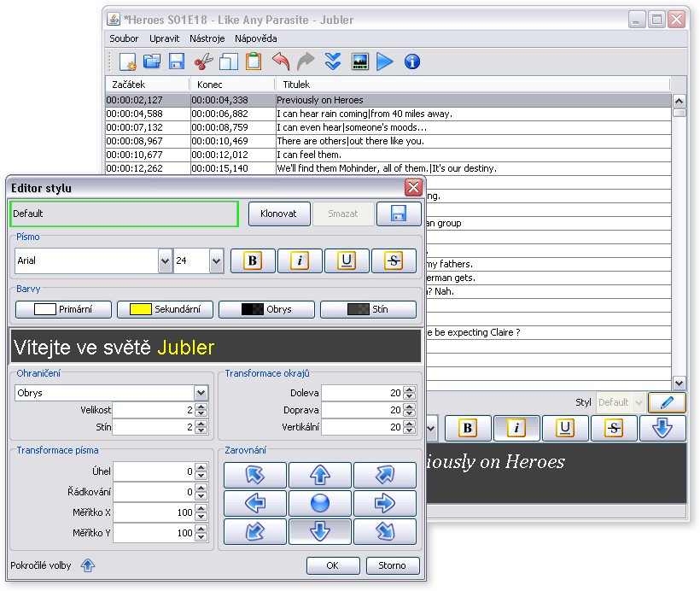Open preview with the picture toolbar icon
The image size is (700, 591).
click(x=360, y=61)
